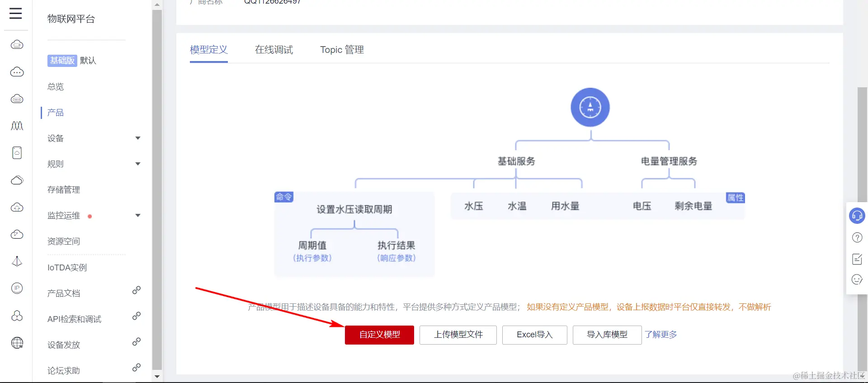Open 总览 in the sidebar
868x383 pixels.
(56, 86)
